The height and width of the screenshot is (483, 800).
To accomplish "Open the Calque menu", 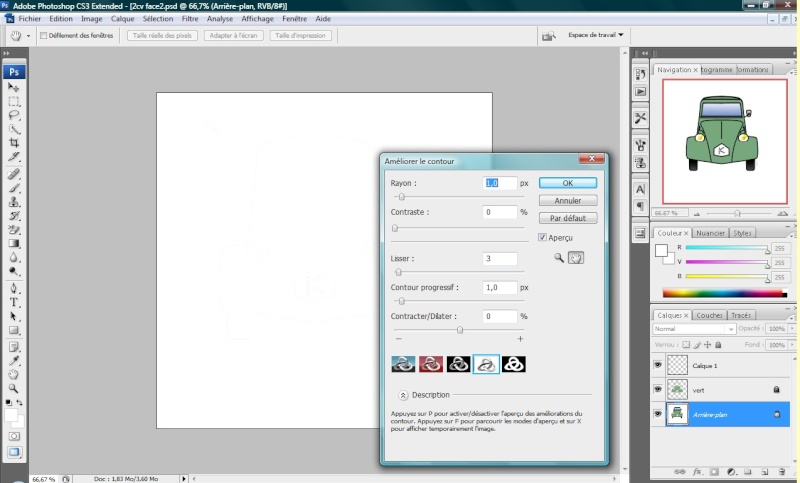I will 122,19.
